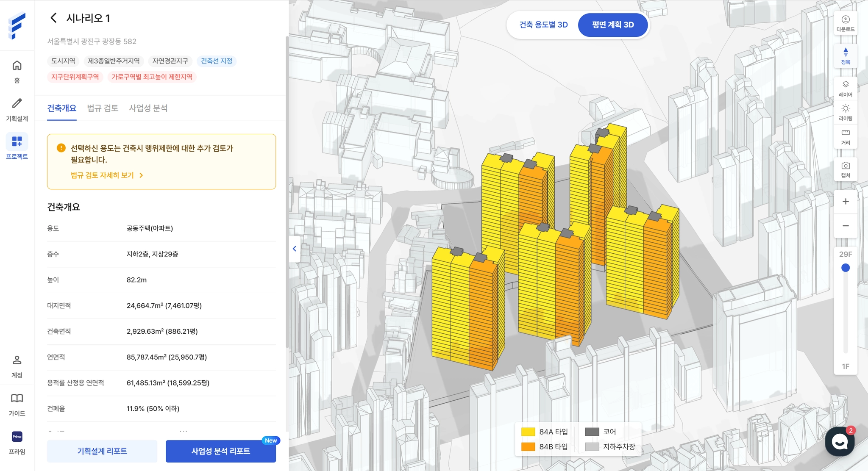Switch to the 사업성 분석 tab
Screen dimensions: 868x471
pyautogui.click(x=148, y=108)
